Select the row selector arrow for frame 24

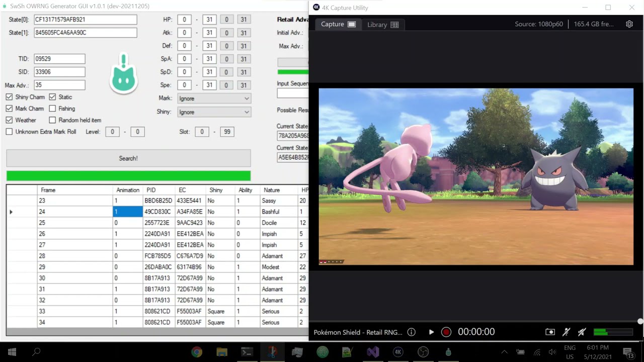22,212
